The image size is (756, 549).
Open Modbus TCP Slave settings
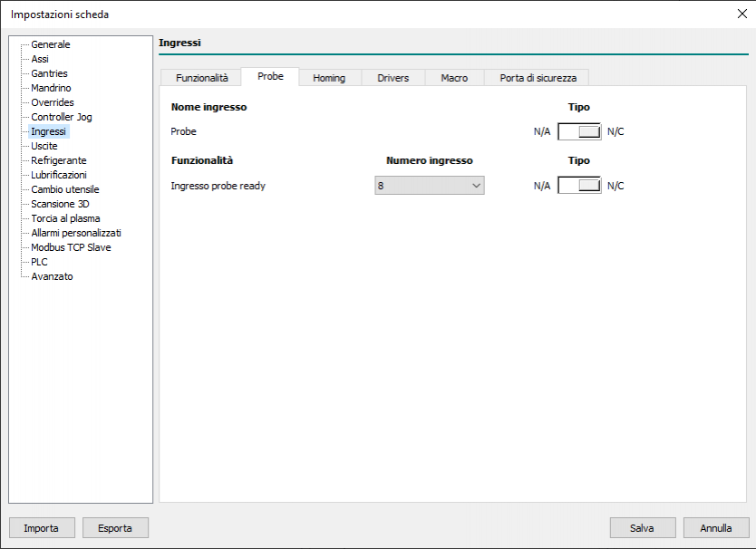71,247
